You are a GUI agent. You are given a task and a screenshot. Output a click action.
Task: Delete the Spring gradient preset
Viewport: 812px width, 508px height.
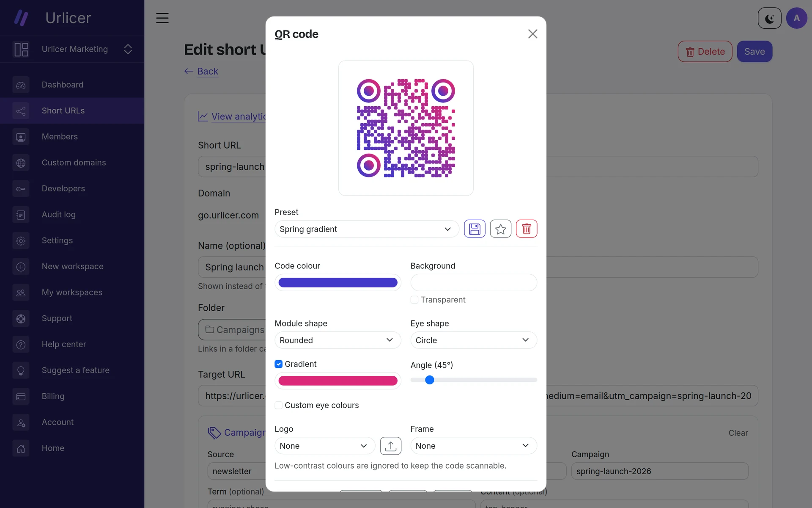coord(527,229)
